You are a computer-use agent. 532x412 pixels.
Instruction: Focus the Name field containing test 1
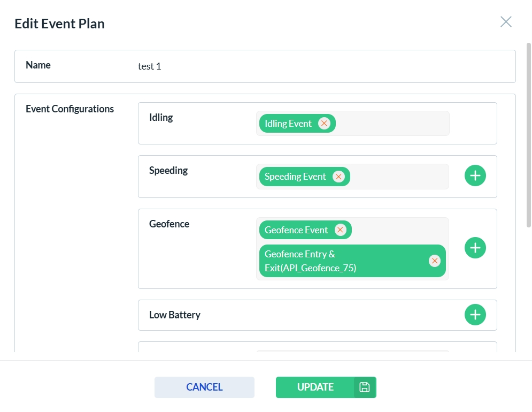pyautogui.click(x=321, y=66)
